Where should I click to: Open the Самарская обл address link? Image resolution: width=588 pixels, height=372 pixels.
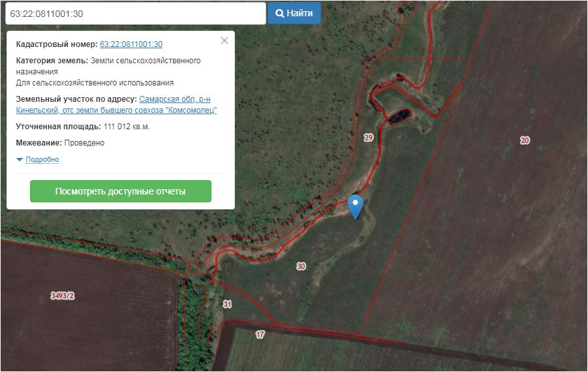point(175,99)
